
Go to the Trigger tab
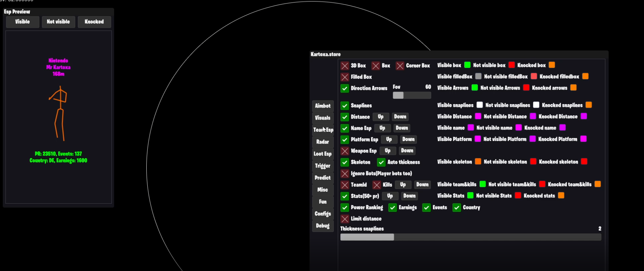tap(323, 166)
